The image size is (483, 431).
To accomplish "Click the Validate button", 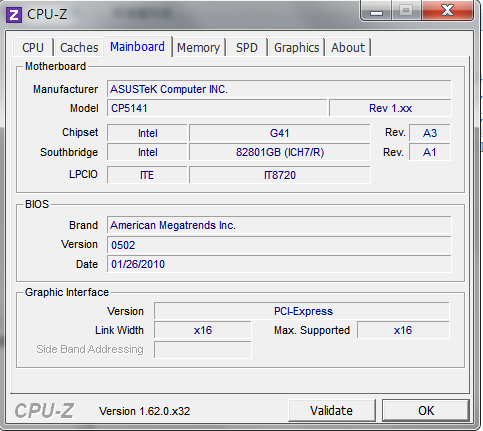I will [x=332, y=410].
